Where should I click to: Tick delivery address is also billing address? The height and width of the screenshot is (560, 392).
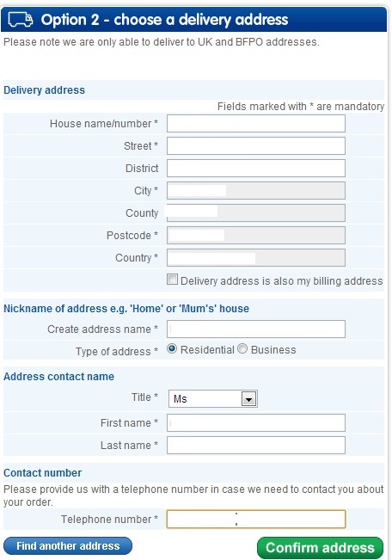[x=172, y=280]
